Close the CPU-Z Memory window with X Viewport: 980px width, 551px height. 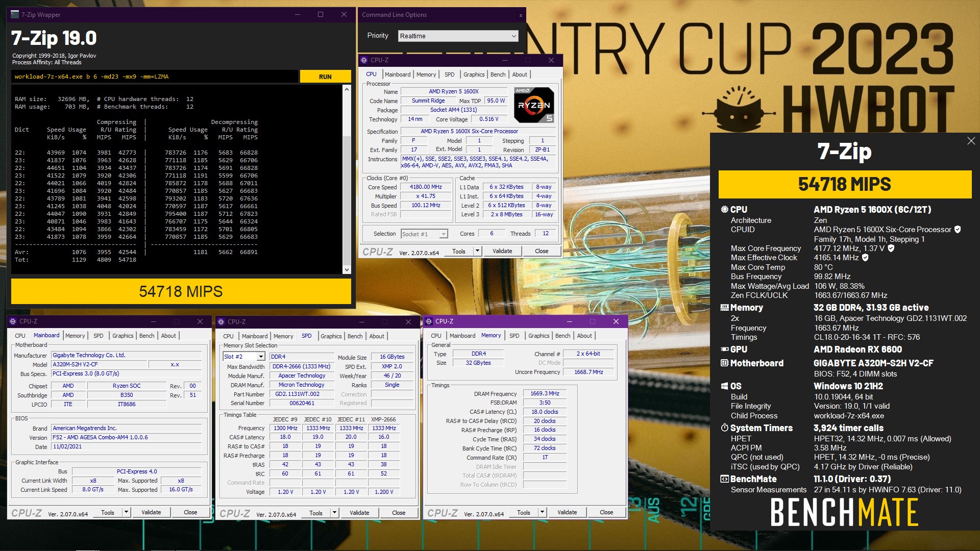click(x=616, y=321)
